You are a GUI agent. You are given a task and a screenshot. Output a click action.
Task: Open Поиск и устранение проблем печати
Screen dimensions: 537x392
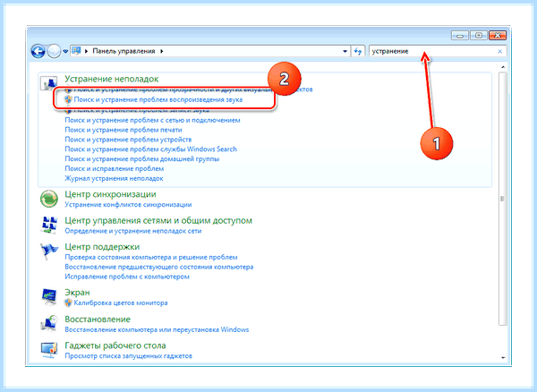click(124, 130)
